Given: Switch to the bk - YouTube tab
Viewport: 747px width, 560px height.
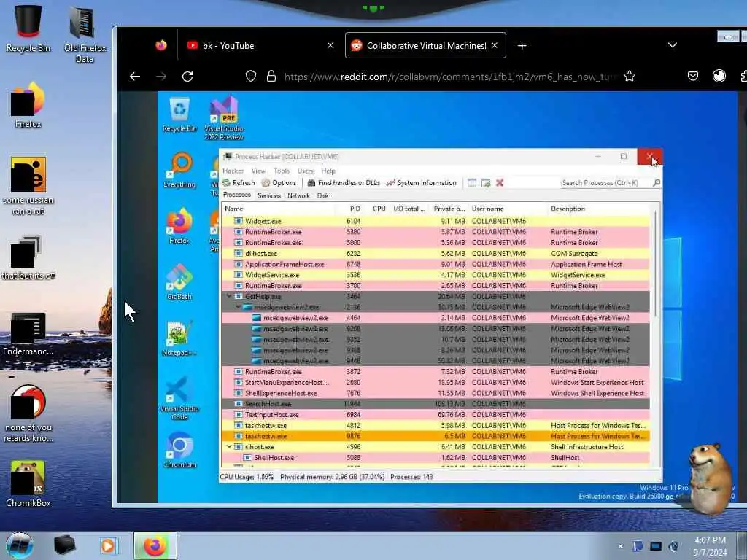Looking at the screenshot, I should click(260, 46).
